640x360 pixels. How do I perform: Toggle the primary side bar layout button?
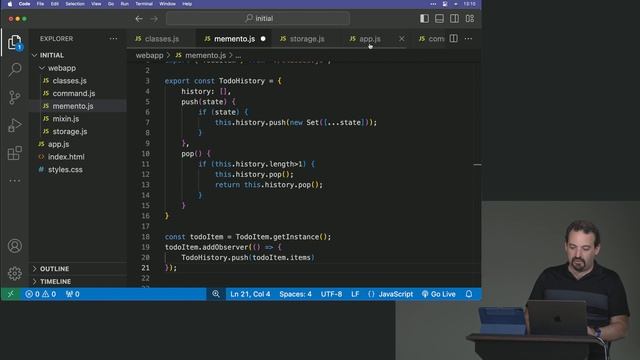[424, 18]
